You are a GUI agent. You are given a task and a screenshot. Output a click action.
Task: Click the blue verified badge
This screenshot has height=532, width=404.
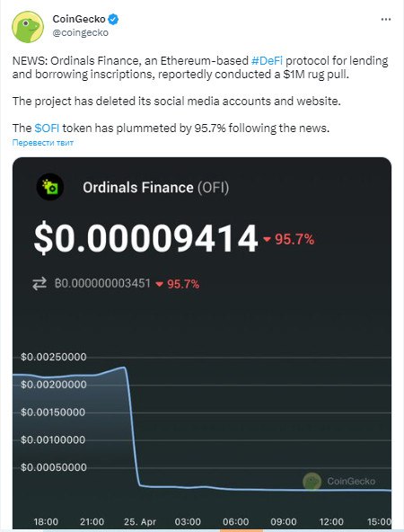pos(113,20)
